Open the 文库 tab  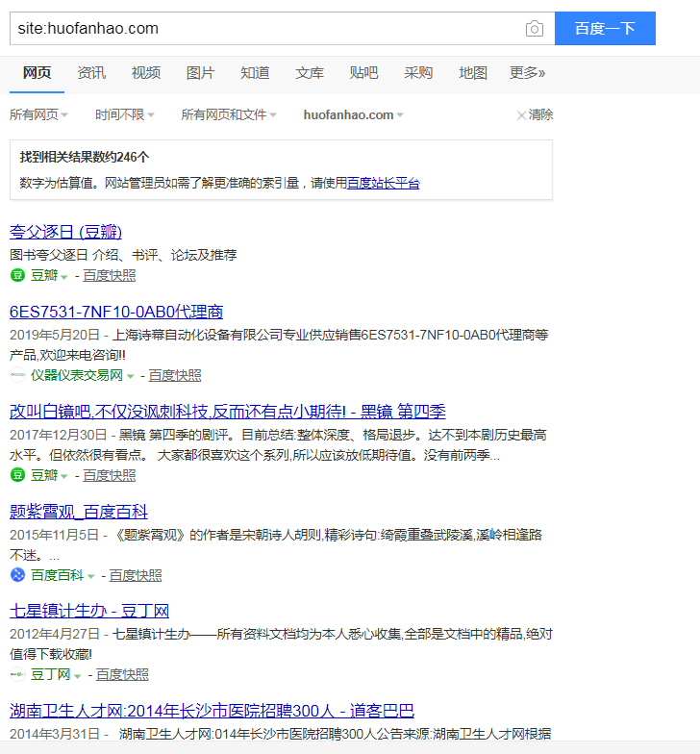(x=310, y=73)
